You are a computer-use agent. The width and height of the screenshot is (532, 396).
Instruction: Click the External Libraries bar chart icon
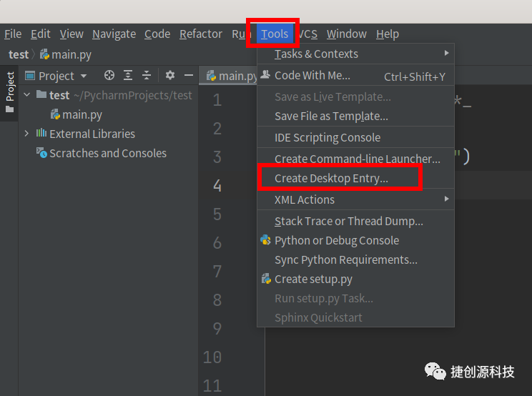tap(41, 133)
